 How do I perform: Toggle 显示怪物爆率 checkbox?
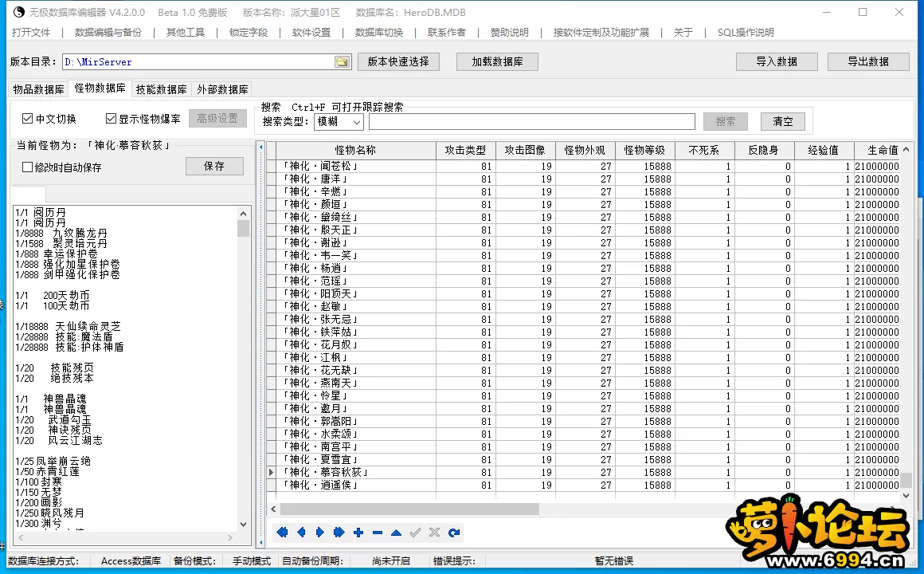coord(111,119)
